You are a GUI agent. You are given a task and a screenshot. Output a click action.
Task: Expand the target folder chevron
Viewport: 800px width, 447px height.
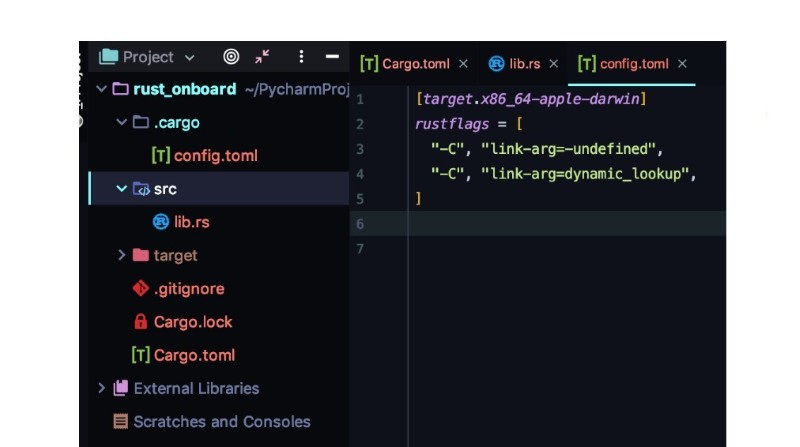[121, 255]
